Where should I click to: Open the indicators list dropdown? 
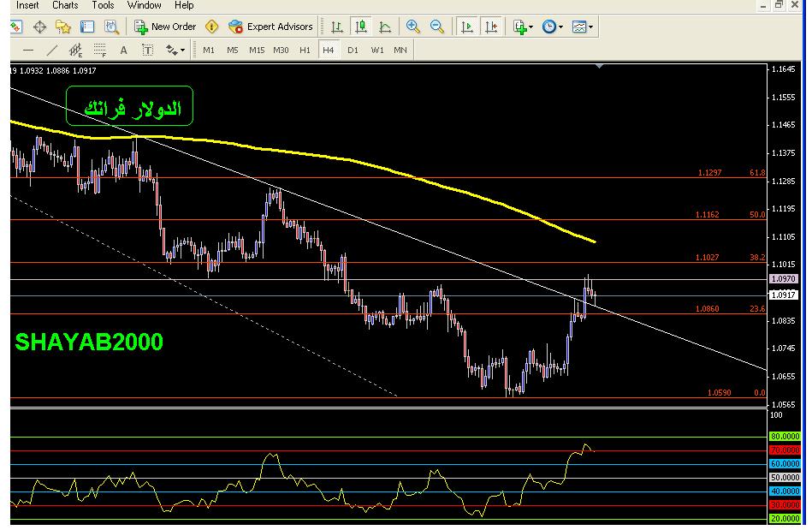523,27
